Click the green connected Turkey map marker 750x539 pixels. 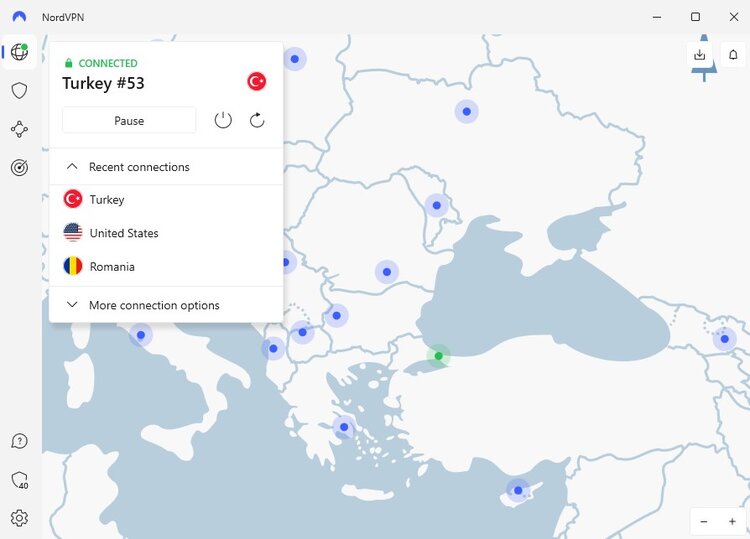point(438,356)
